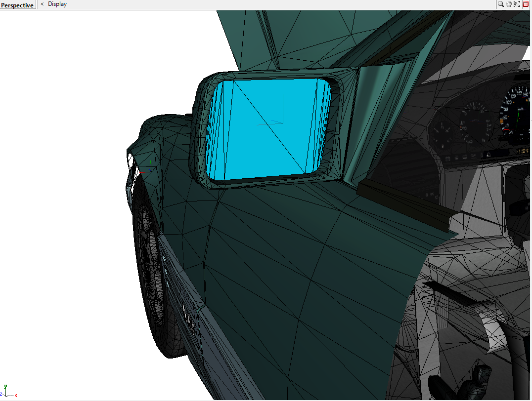Screen dimensions: 532x401
Task: Click the Z axis on the orientation gizmo
Action: tap(1, 394)
